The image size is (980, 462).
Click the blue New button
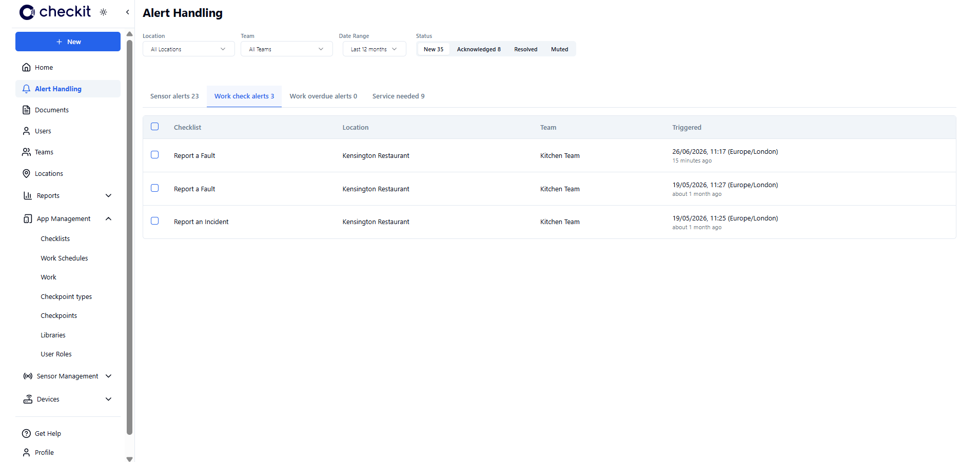tap(68, 42)
